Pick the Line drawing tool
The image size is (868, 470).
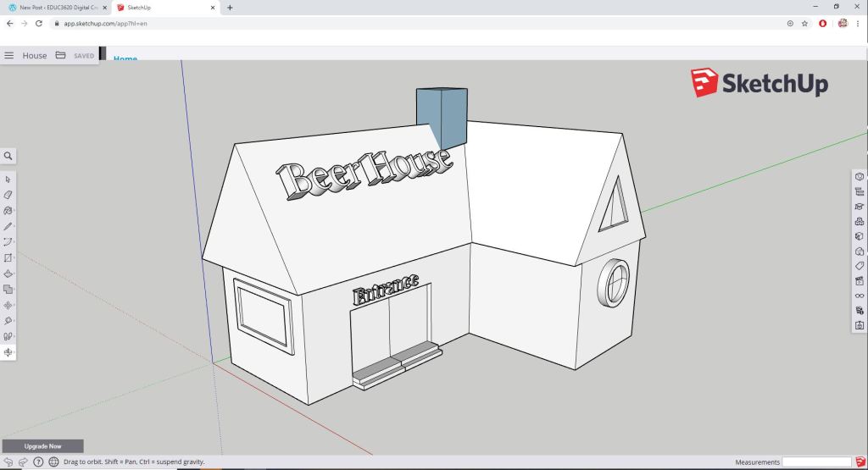[8, 226]
